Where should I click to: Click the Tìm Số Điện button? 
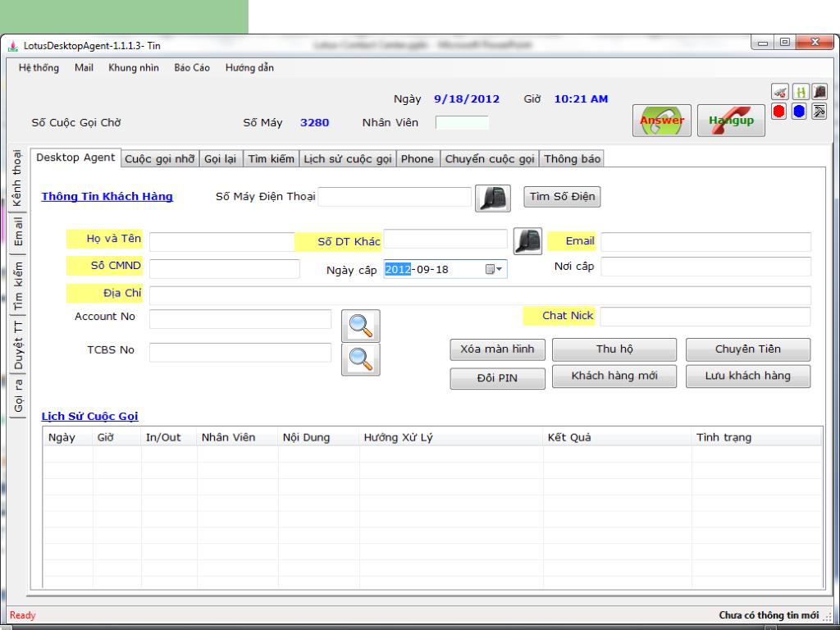[x=562, y=197]
